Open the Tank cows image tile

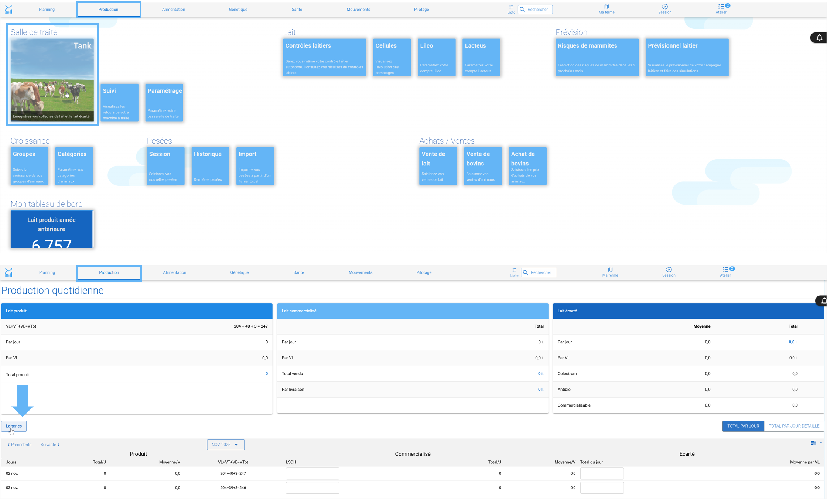coord(52,80)
